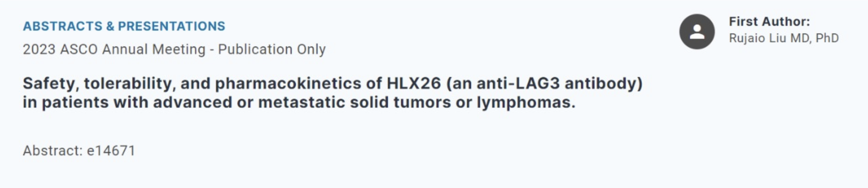868x188 pixels.
Task: Click the "First Author:" label
Action: tap(769, 22)
